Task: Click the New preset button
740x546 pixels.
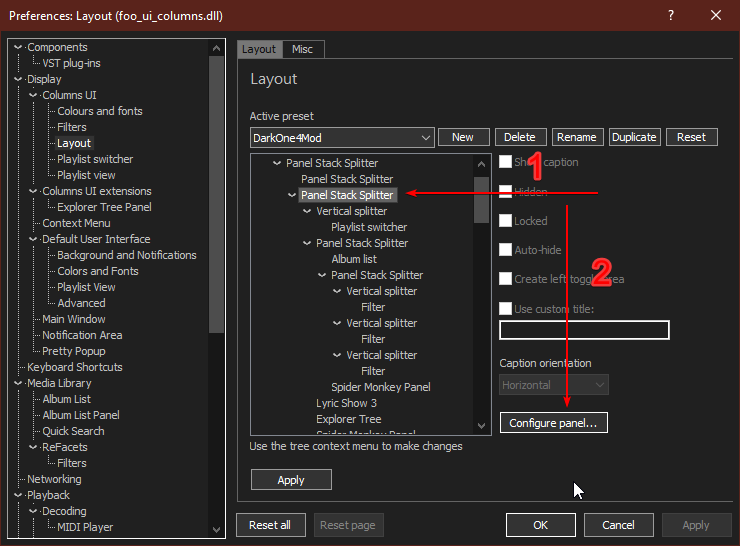Action: pos(463,137)
